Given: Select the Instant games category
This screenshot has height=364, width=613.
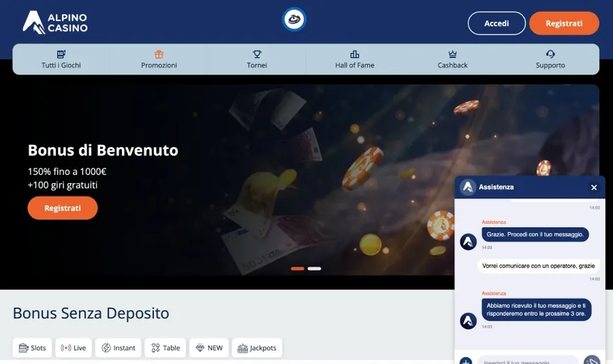Looking at the screenshot, I should tap(118, 347).
